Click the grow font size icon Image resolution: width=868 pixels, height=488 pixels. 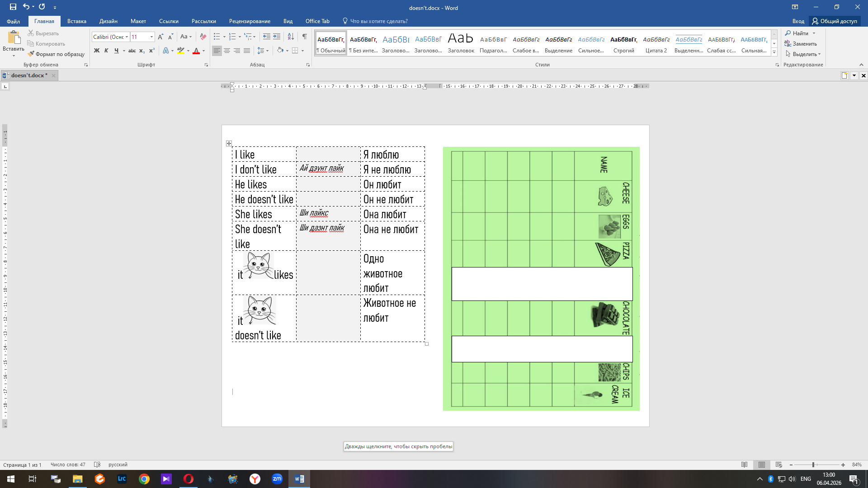[160, 37]
